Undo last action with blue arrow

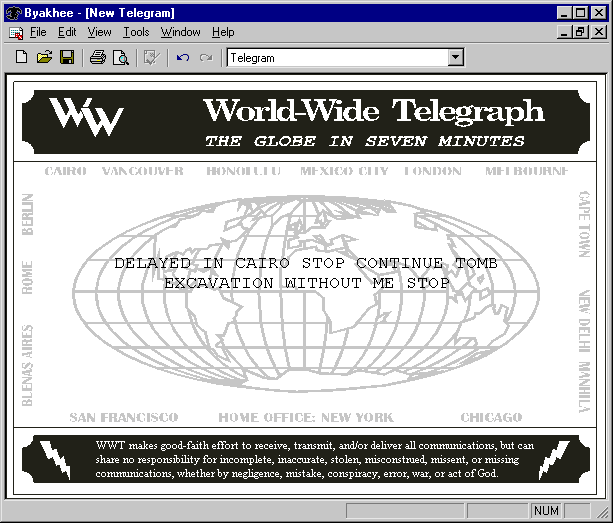click(183, 57)
